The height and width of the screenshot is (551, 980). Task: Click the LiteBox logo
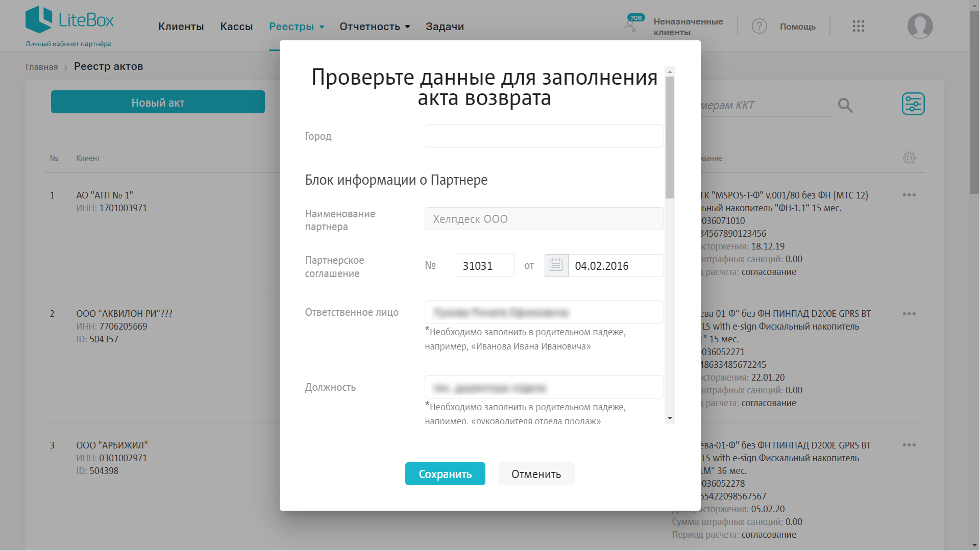[x=70, y=20]
